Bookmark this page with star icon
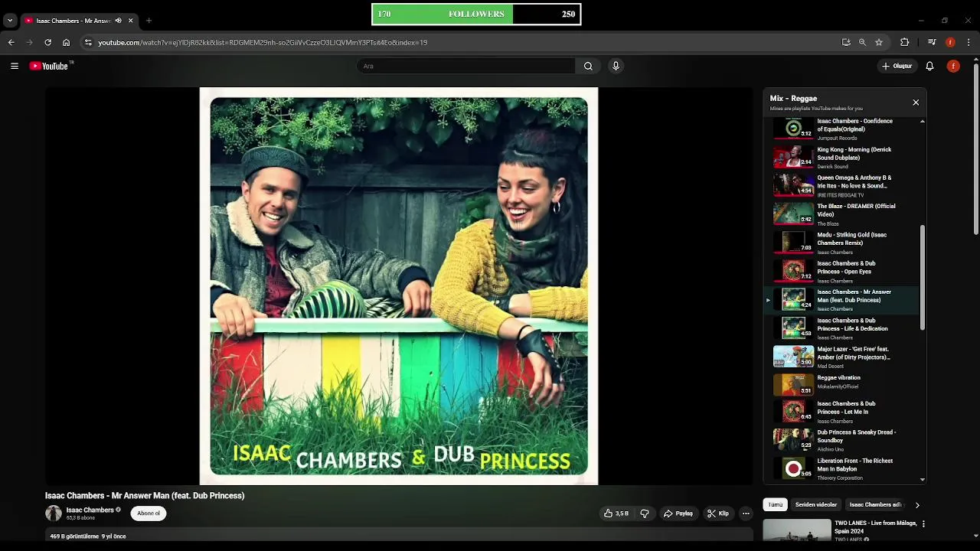 (879, 42)
